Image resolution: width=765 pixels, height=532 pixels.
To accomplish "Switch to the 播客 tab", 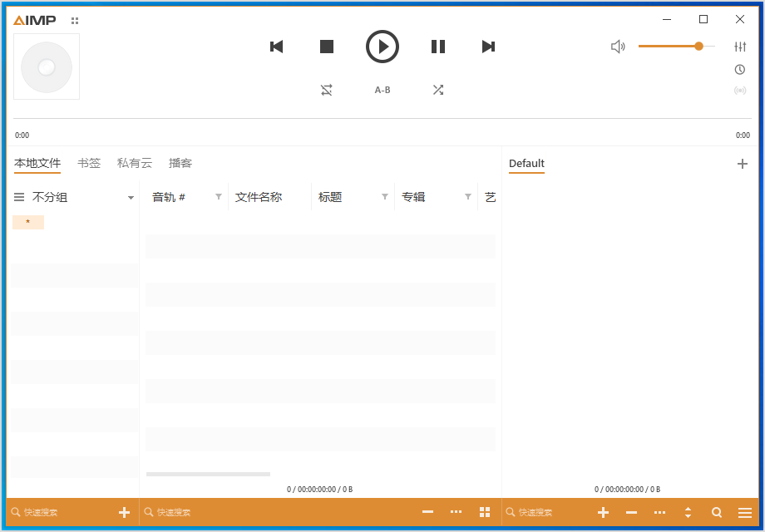I will tap(180, 163).
